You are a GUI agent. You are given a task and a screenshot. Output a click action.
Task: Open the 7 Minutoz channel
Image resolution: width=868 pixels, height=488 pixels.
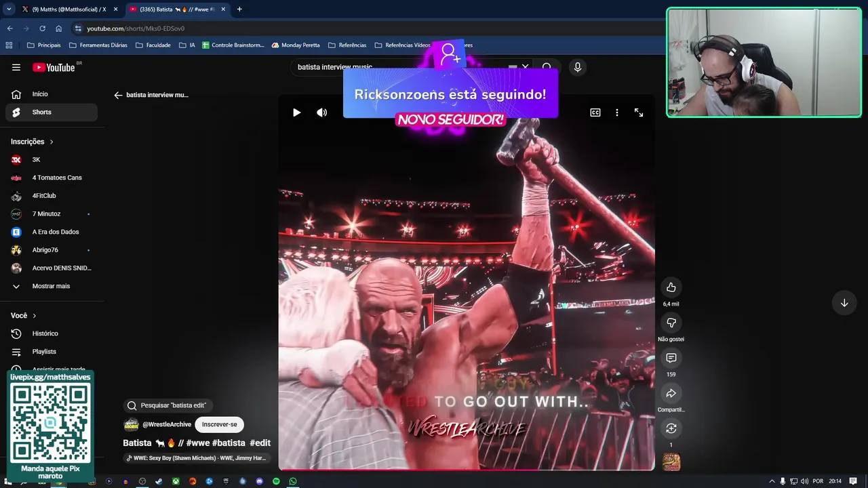(x=52, y=213)
